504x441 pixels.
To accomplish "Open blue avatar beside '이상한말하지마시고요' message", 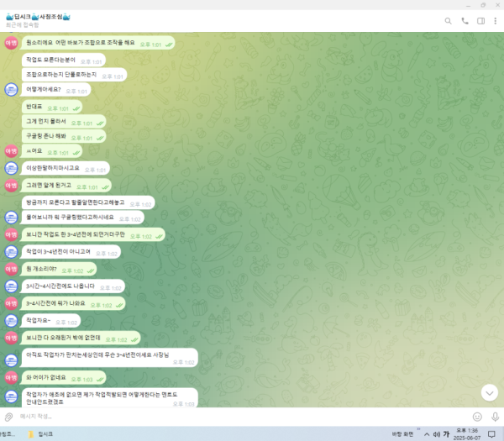I will (x=11, y=168).
